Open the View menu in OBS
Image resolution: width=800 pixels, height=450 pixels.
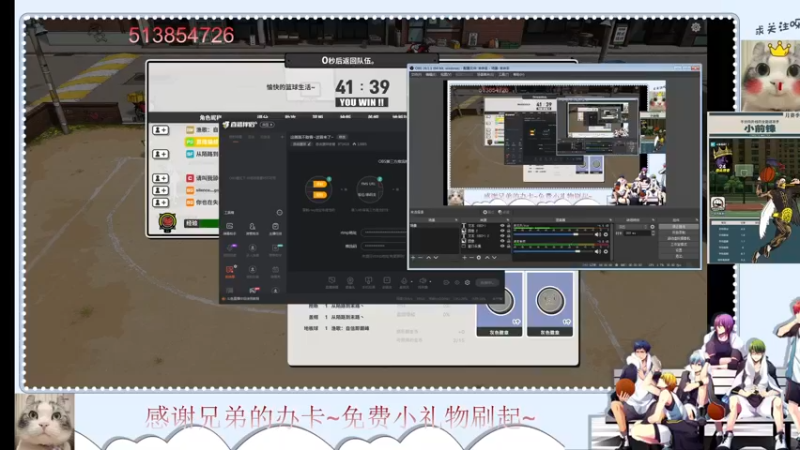(x=446, y=74)
